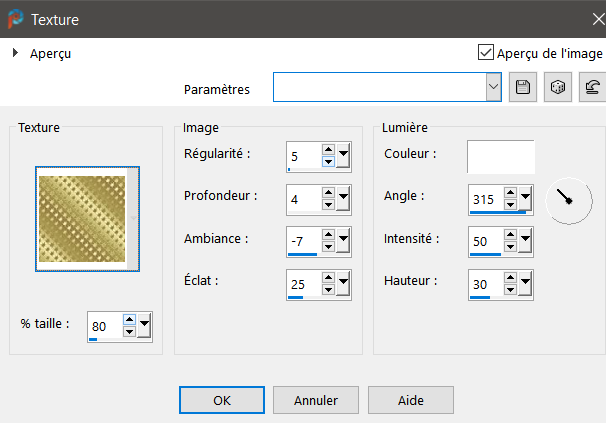Viewport: 606px width, 423px height.
Task: Increase Régularité value with up arrow
Action: click(x=327, y=150)
